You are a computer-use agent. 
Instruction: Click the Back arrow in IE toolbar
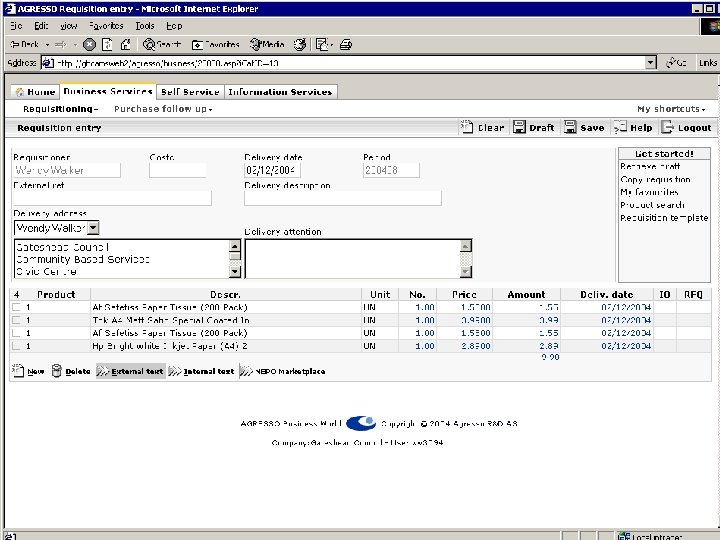click(x=26, y=45)
